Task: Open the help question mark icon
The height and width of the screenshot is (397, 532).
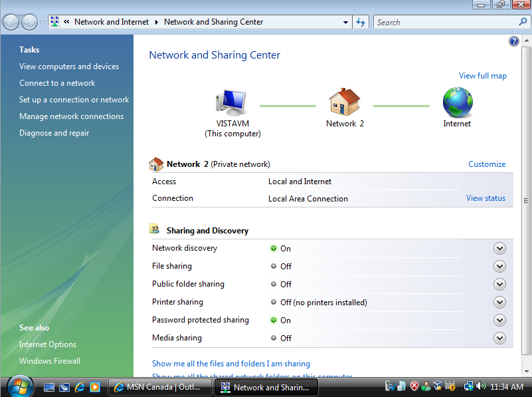Action: (x=513, y=41)
